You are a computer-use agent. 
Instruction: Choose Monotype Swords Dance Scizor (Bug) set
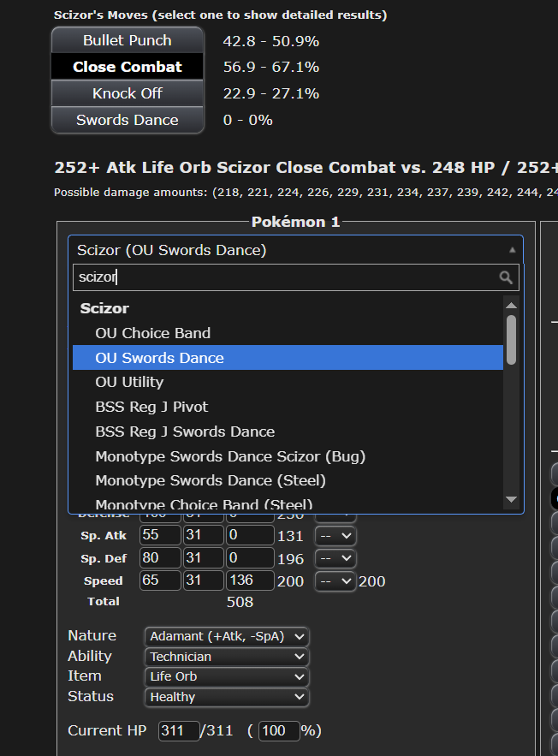288,456
